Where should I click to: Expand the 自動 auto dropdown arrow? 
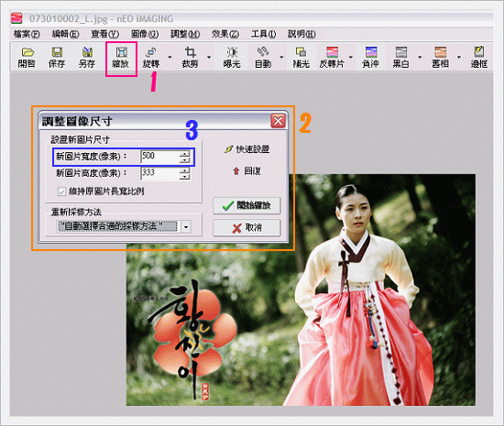coord(281,58)
